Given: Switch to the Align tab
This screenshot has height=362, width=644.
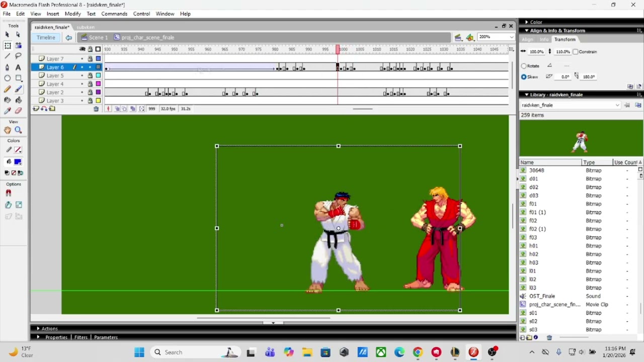Looking at the screenshot, I should [x=527, y=39].
